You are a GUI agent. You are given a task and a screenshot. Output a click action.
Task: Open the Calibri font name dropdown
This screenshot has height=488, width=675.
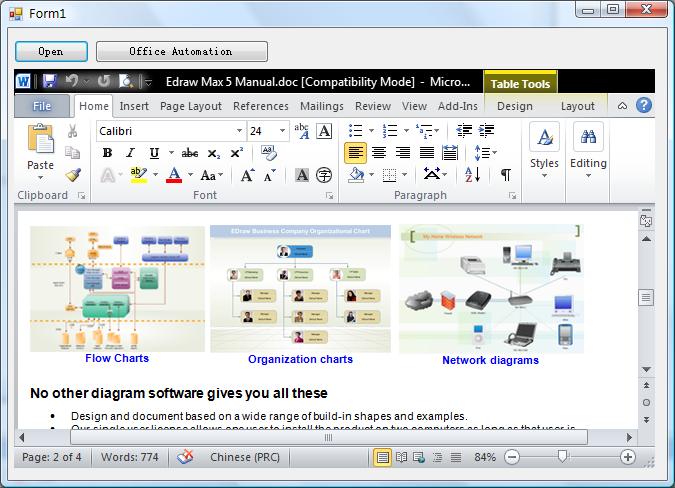239,131
